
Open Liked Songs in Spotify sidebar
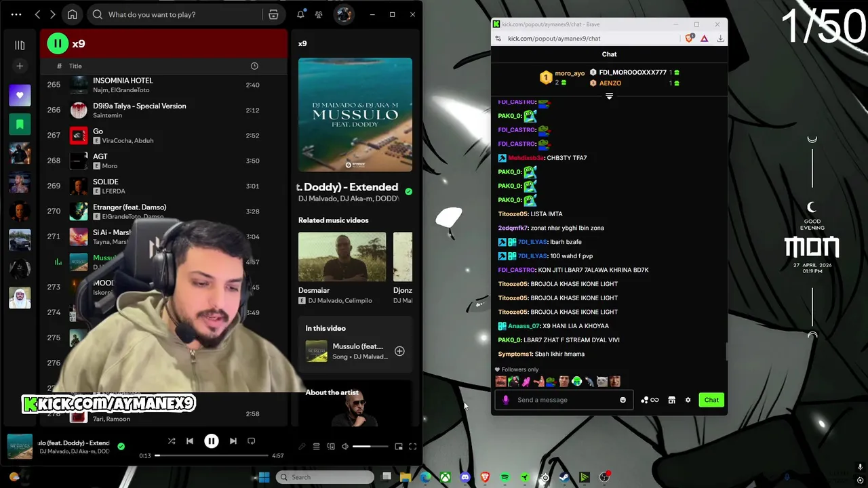coord(20,96)
